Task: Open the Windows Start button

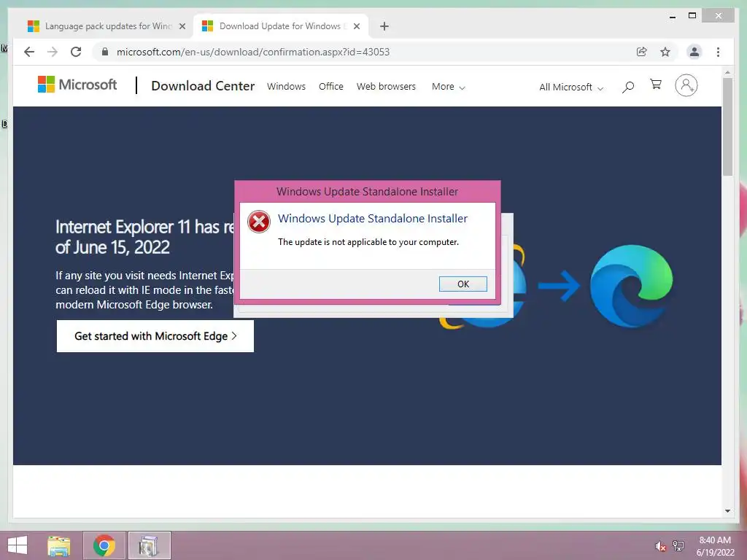Action: coord(18,545)
